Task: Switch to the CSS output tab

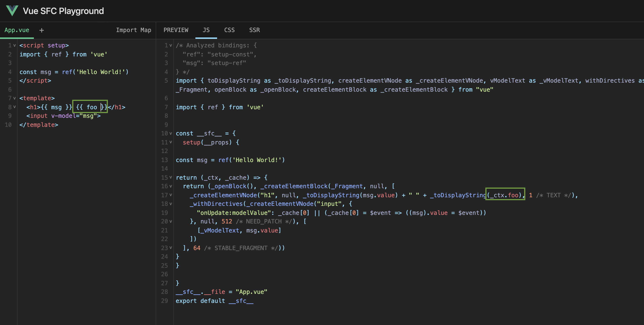Action: point(229,30)
